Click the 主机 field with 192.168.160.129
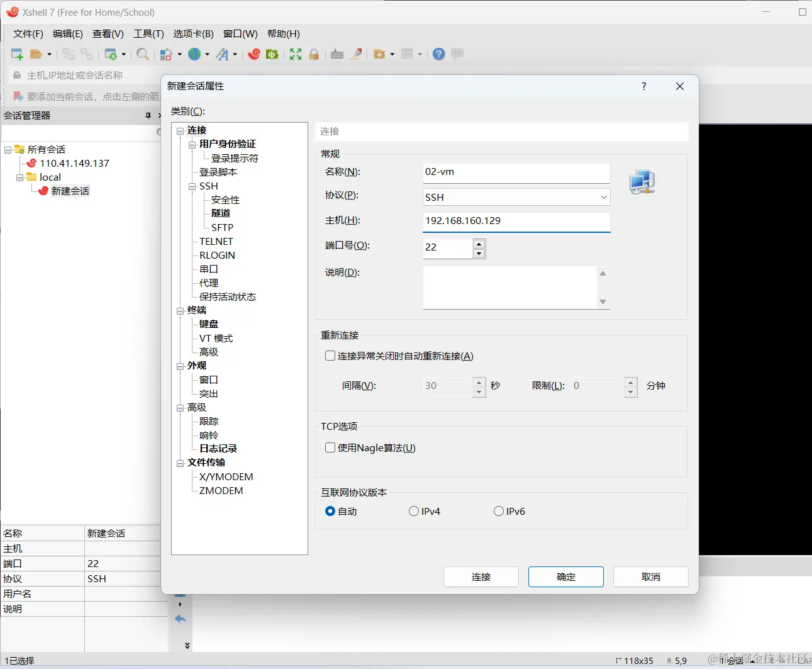This screenshot has width=812, height=669. 517,221
